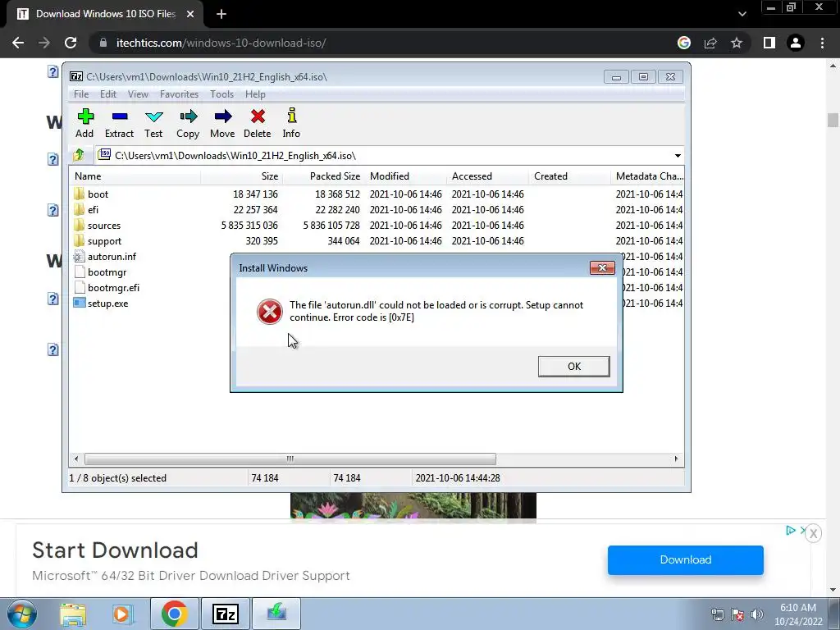Open the Help menu
The width and height of the screenshot is (840, 630).
click(x=255, y=94)
